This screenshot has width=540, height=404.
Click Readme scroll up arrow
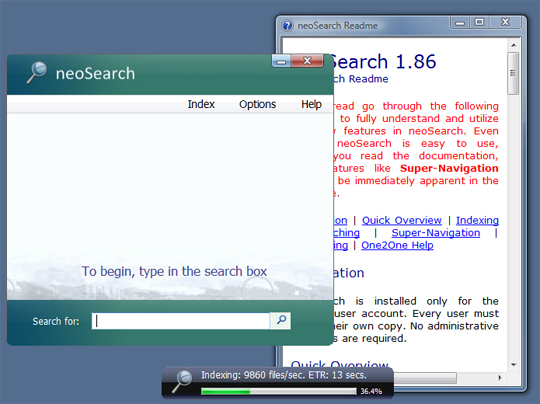[513, 45]
